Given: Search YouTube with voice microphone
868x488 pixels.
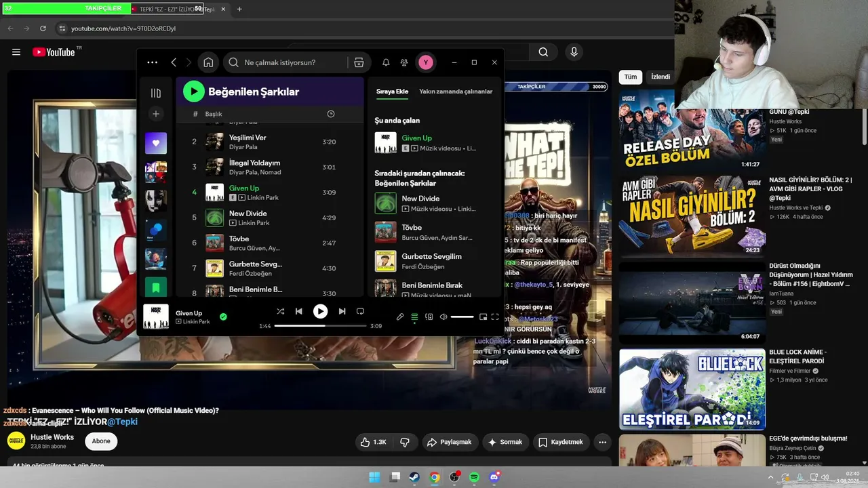Looking at the screenshot, I should [574, 52].
